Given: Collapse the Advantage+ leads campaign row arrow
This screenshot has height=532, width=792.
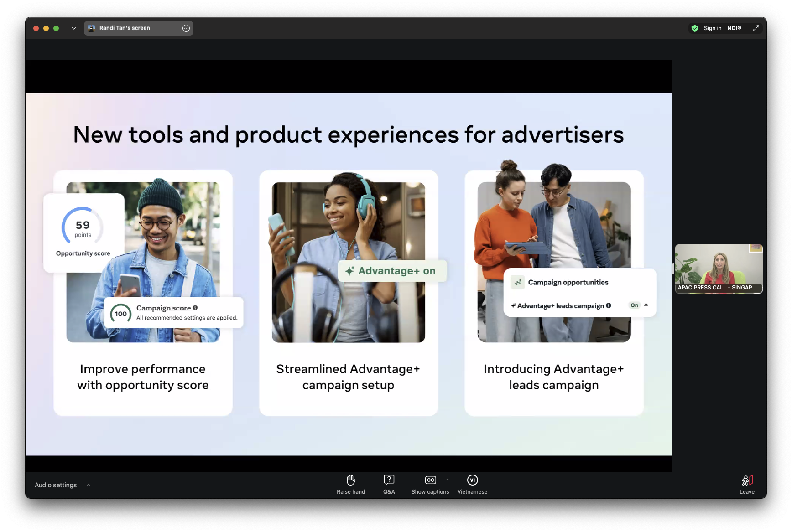Looking at the screenshot, I should [646, 305].
